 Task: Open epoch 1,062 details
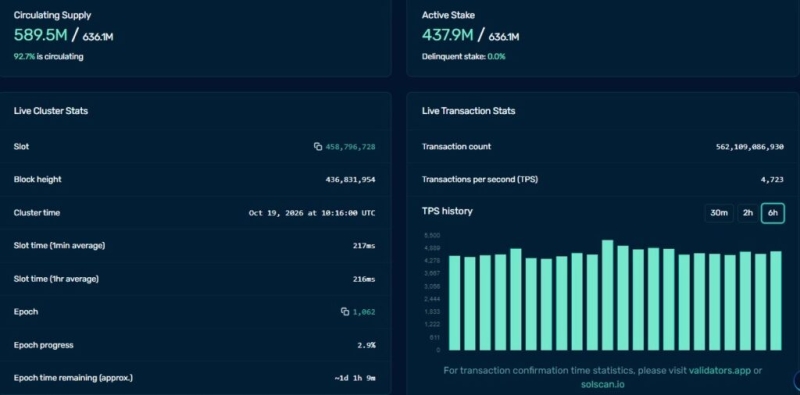coord(364,311)
